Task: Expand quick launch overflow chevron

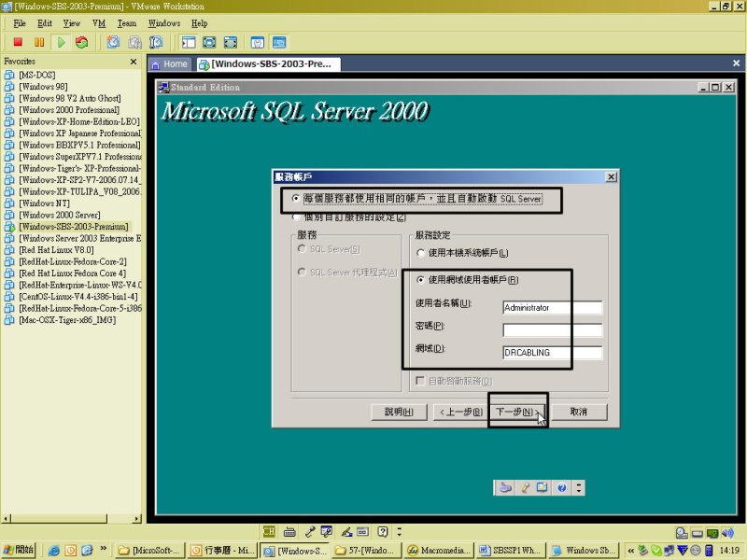Action: coord(104,549)
